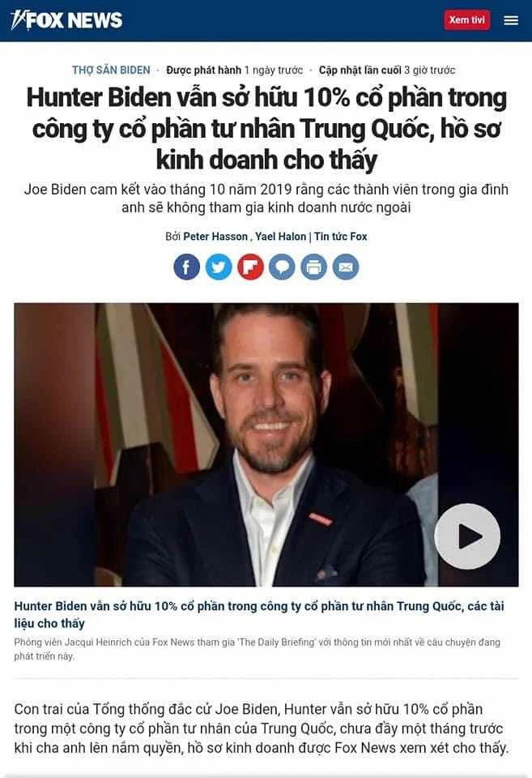Click the main article headline
Screen dimensions: 532x778
(266, 129)
